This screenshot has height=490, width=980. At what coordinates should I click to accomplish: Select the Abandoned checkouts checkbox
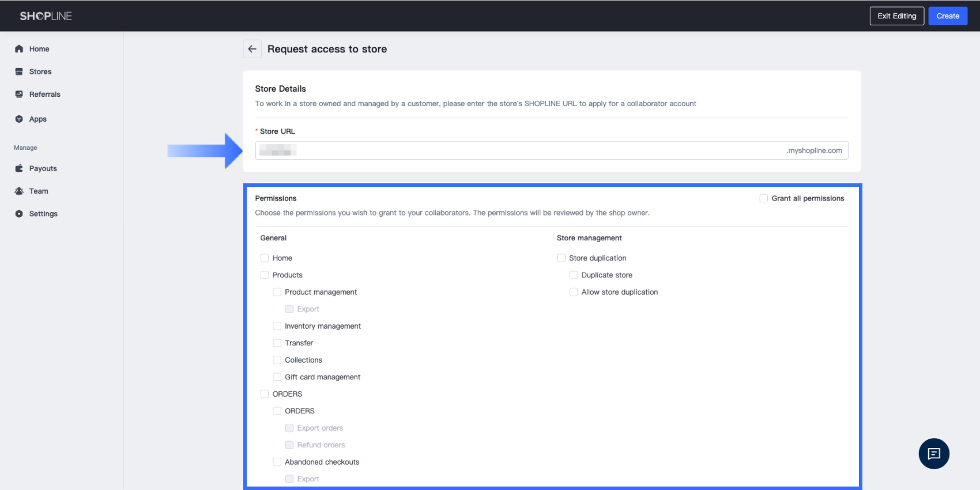pyautogui.click(x=277, y=462)
